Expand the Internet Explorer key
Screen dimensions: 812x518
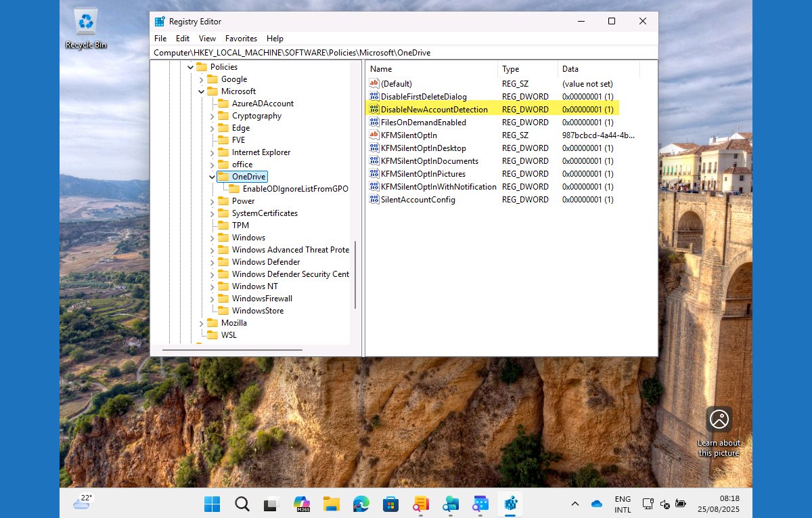tap(212, 152)
